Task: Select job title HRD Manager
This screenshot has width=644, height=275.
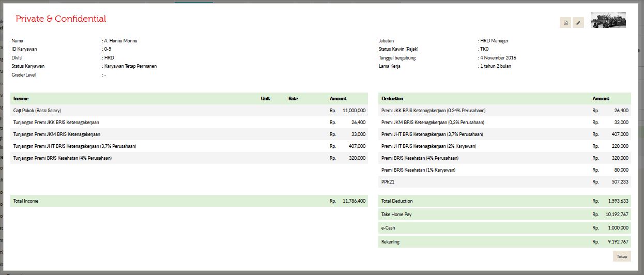Action: [495, 40]
